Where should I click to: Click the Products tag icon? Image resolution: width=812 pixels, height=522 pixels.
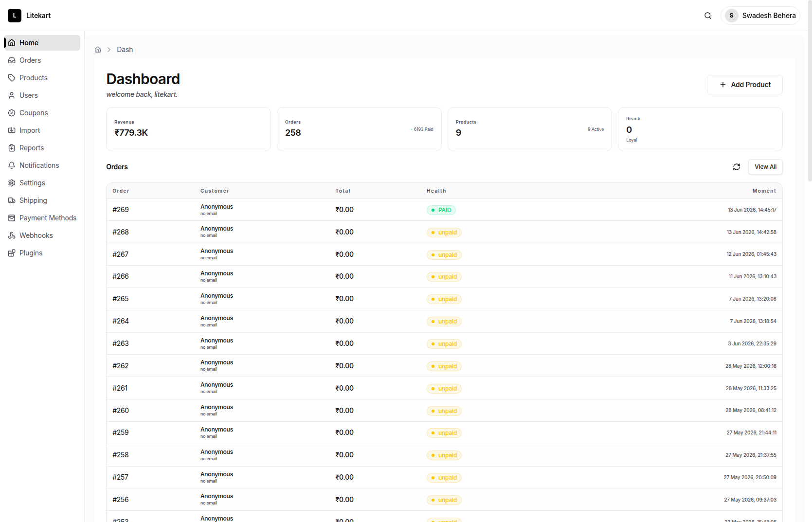pyautogui.click(x=12, y=78)
